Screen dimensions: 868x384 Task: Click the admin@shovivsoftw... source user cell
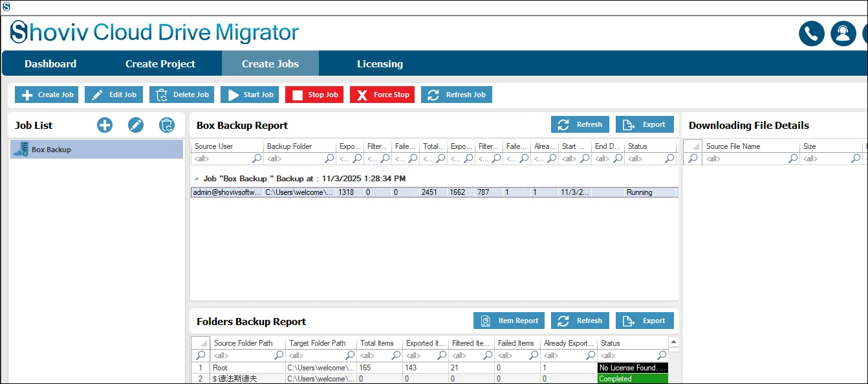227,192
